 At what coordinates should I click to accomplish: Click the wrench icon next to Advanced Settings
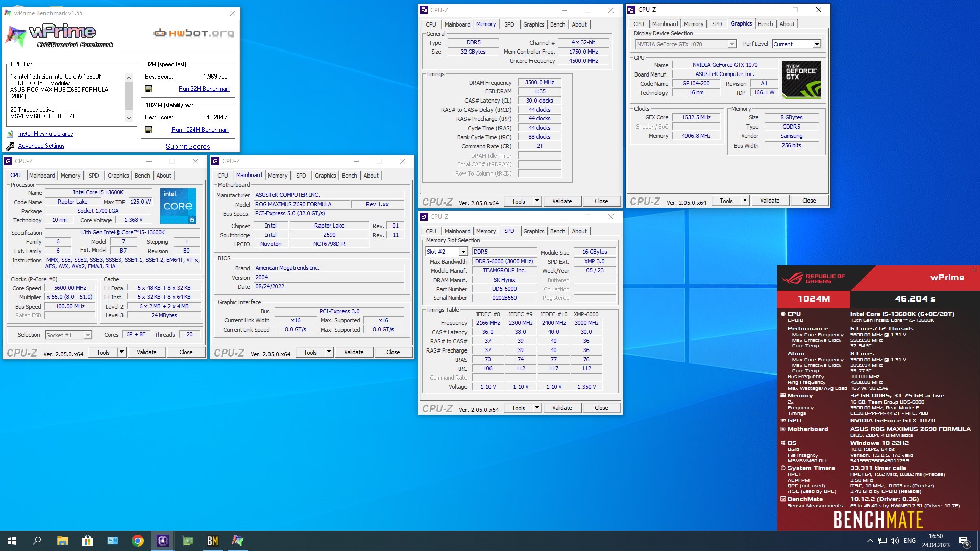click(10, 146)
